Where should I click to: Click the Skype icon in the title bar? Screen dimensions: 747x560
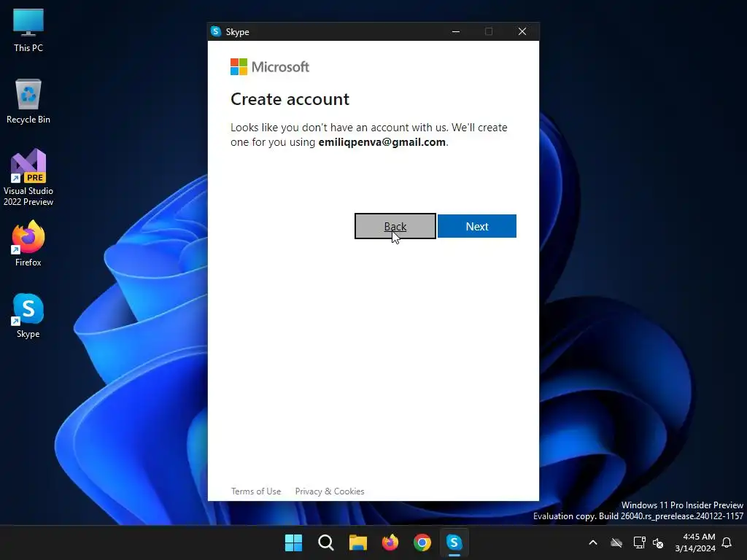[216, 31]
